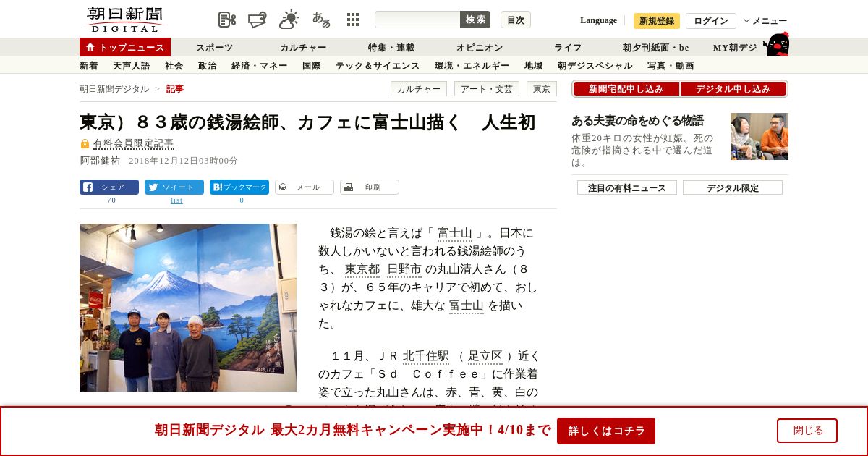Switch to デジタル限定 tab
The width and height of the screenshot is (868, 456).
click(x=733, y=187)
